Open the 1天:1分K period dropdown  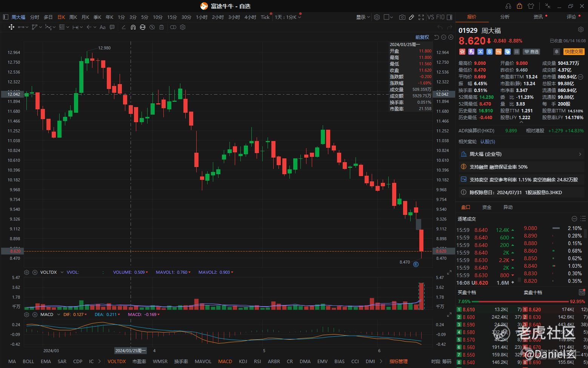[288, 17]
